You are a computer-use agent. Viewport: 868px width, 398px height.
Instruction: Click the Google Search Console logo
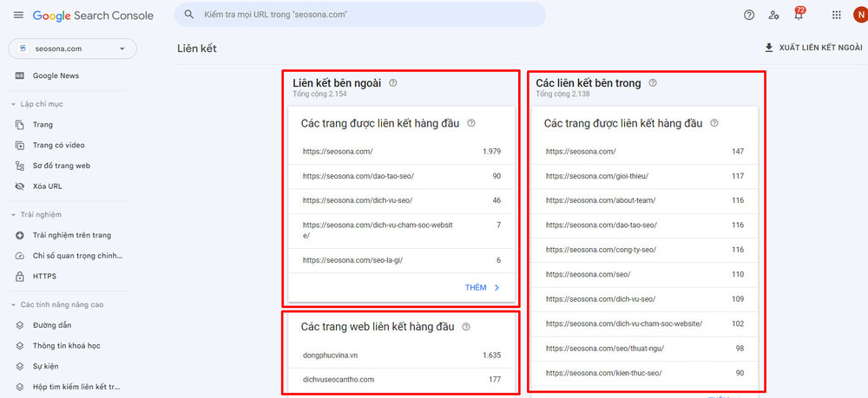pos(93,16)
